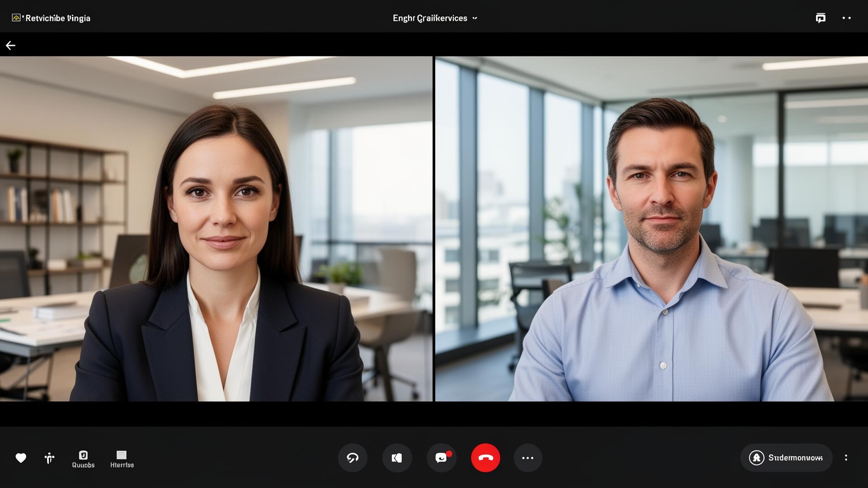The image size is (868, 488).
Task: Toggle the camera button in call controls
Action: [397, 458]
